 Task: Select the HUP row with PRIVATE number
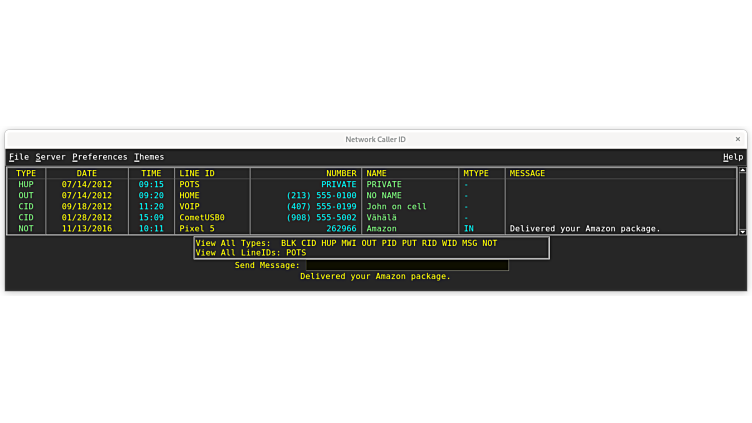click(x=300, y=185)
